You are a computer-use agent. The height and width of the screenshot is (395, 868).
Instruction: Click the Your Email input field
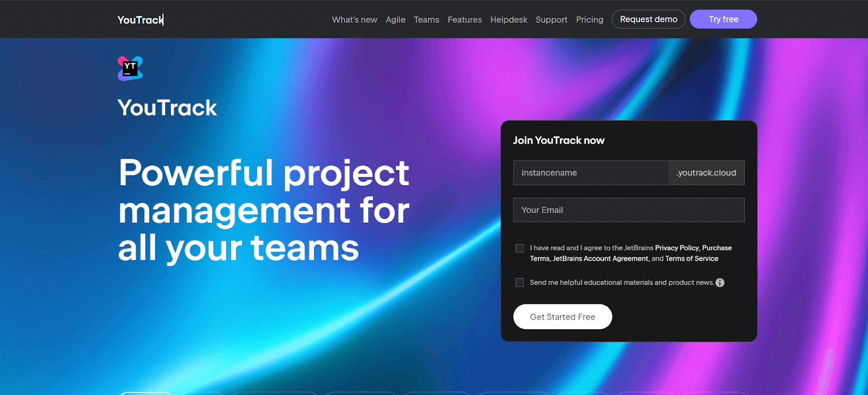click(x=629, y=210)
